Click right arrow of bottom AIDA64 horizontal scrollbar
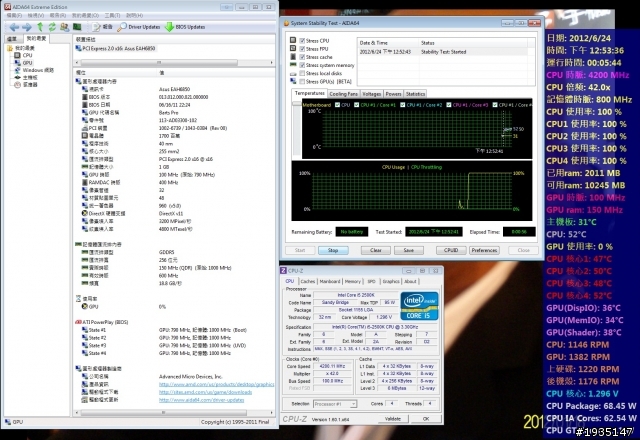 (x=271, y=413)
